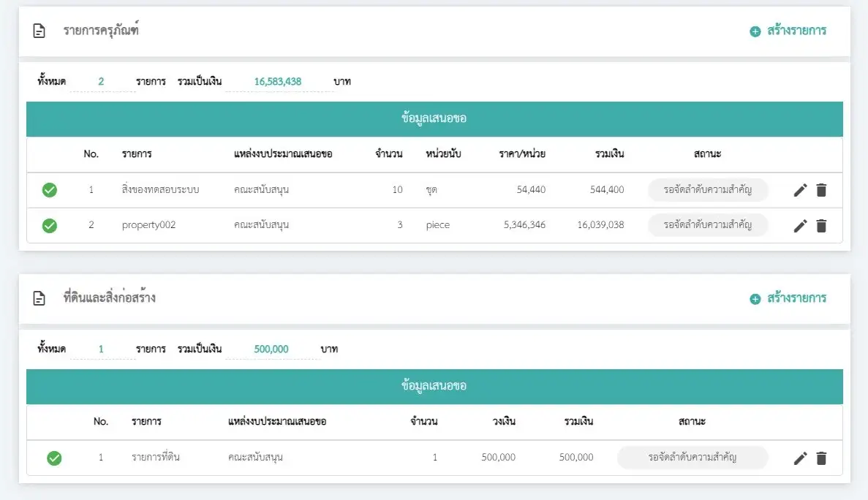Screen dimensions: 868x500
Task: Click สร้างรายการ in รายการครุภัณฑ์ section
Action: point(788,31)
